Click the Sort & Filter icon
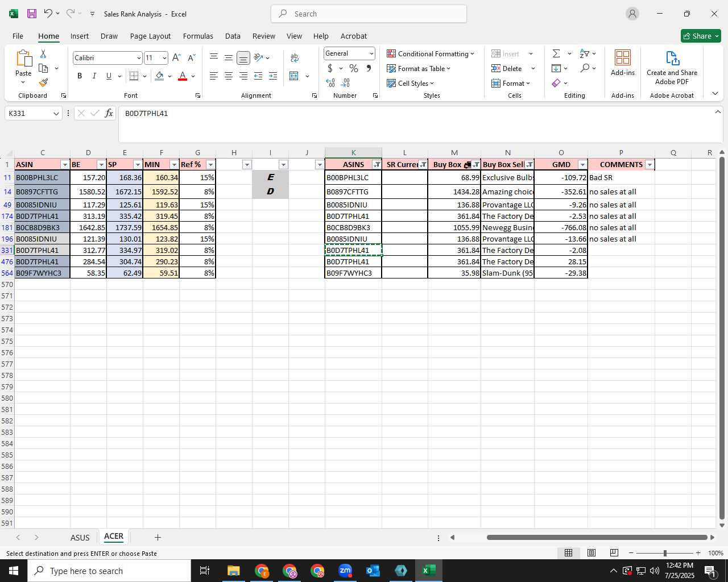728x582 pixels. pyautogui.click(x=584, y=53)
